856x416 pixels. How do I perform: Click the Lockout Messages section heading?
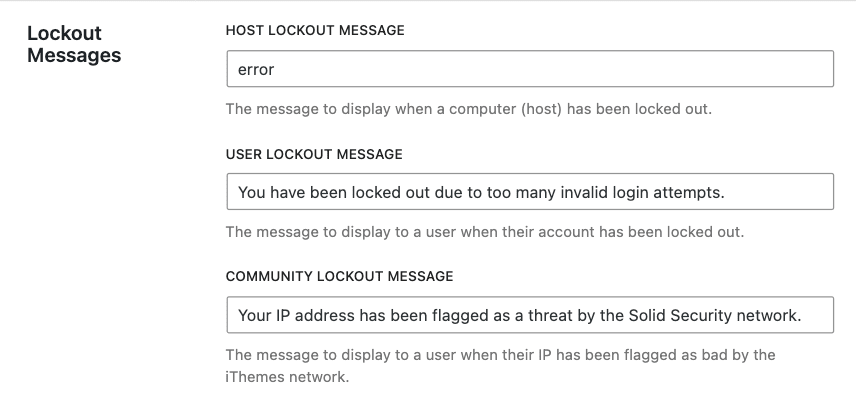pos(74,44)
